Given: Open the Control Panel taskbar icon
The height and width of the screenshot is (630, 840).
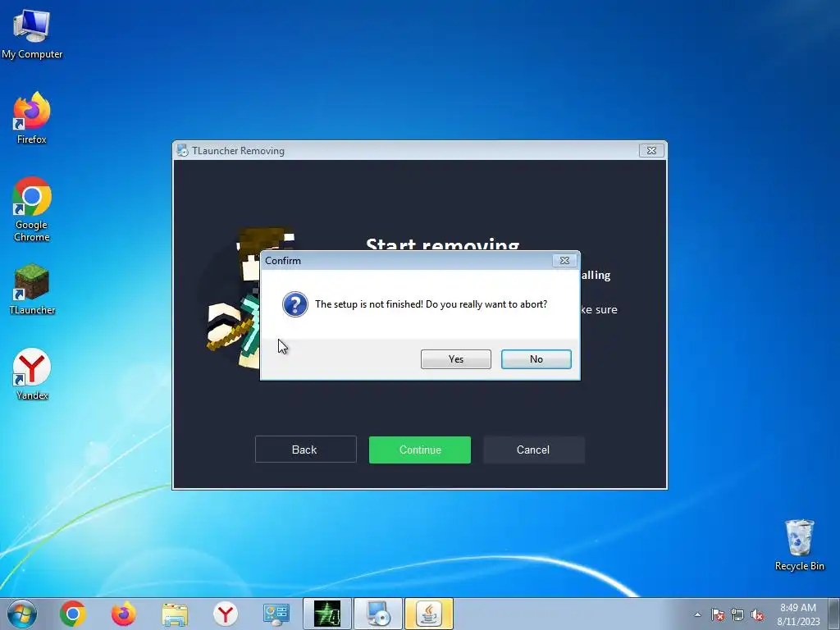Looking at the screenshot, I should [276, 614].
